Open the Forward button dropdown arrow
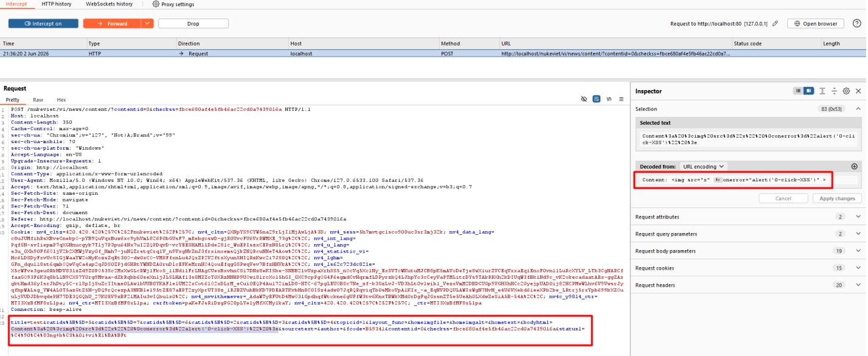Image resolution: width=868 pixels, height=356 pixels. (147, 24)
